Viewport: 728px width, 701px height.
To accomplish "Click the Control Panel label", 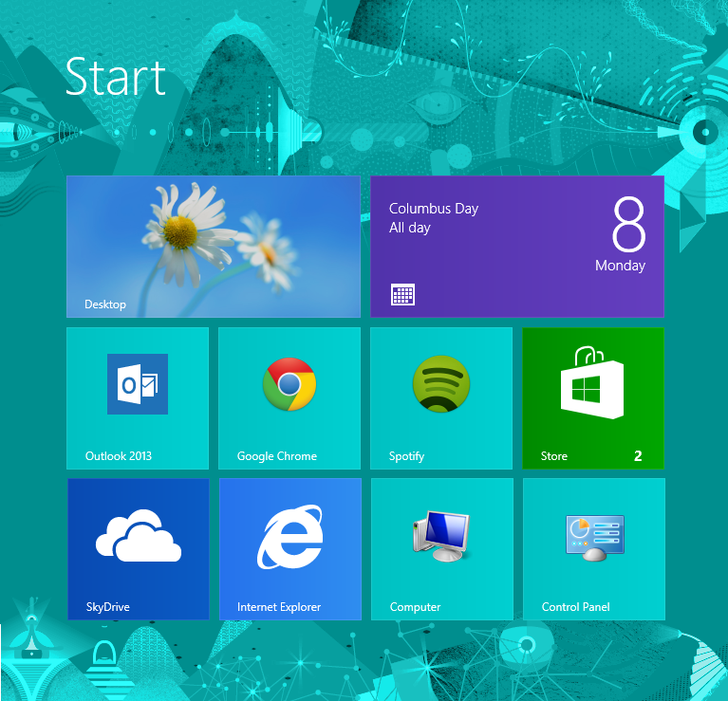I will click(x=576, y=607).
